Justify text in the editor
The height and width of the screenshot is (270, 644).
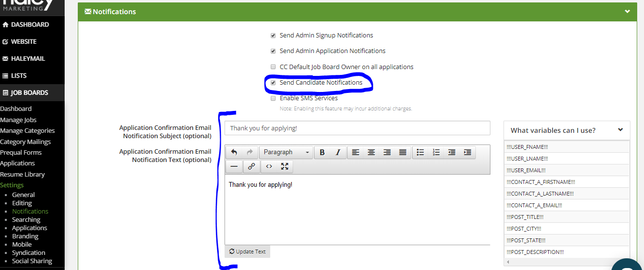(402, 152)
